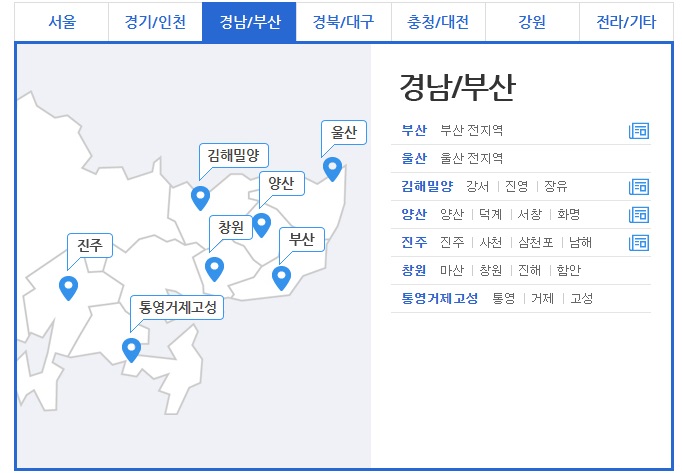
Task: Click the 통영거제고성 map label bubble
Action: [x=177, y=308]
